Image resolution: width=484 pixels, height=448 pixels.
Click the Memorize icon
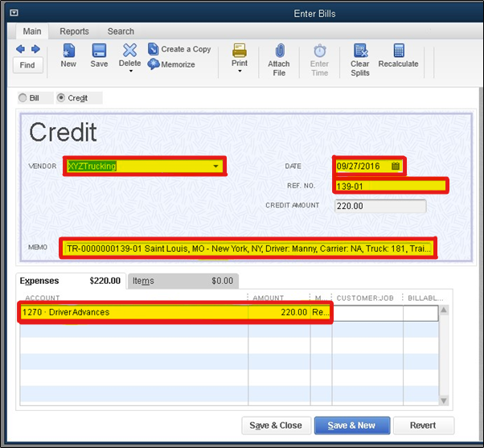[x=154, y=64]
